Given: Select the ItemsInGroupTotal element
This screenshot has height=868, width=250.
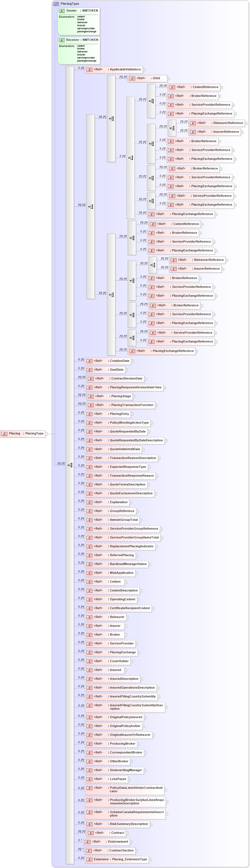Looking at the screenshot, I should pyautogui.click(x=112, y=520).
